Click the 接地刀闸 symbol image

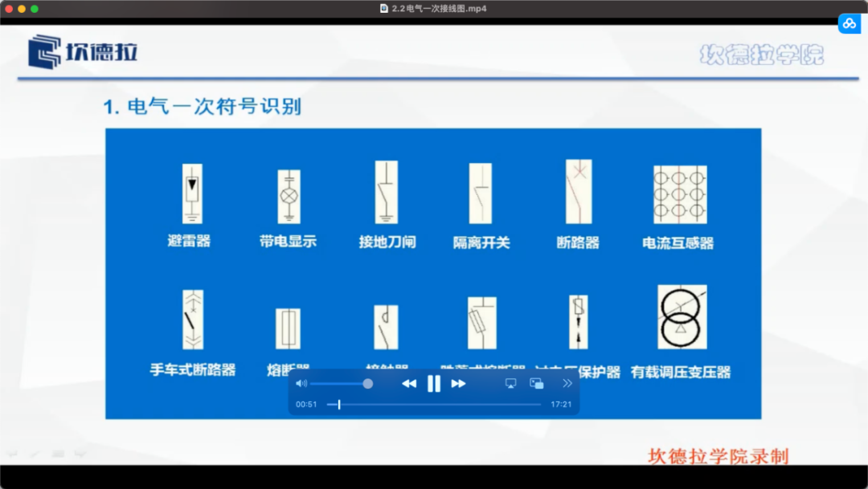pos(386,192)
